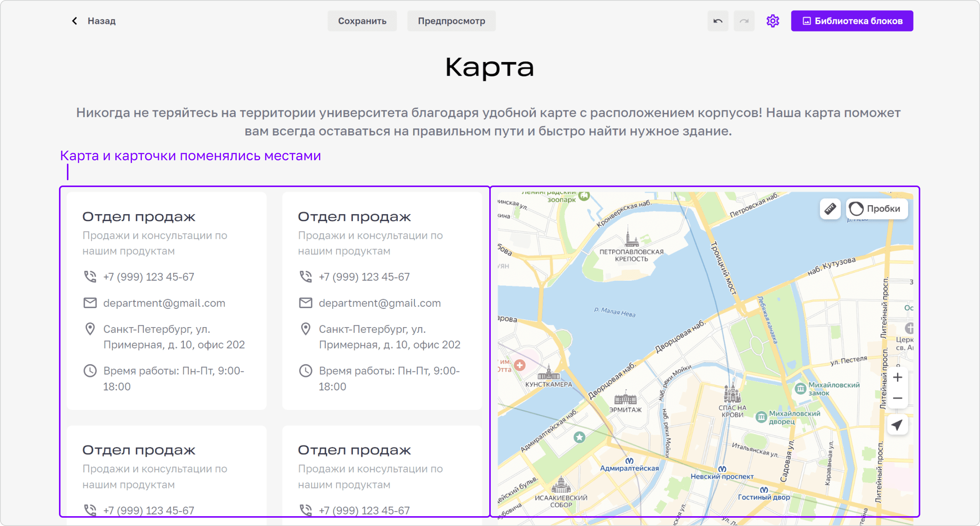Click phone icon in bottom-right card
Viewport: 980px width, 526px height.
pos(305,510)
